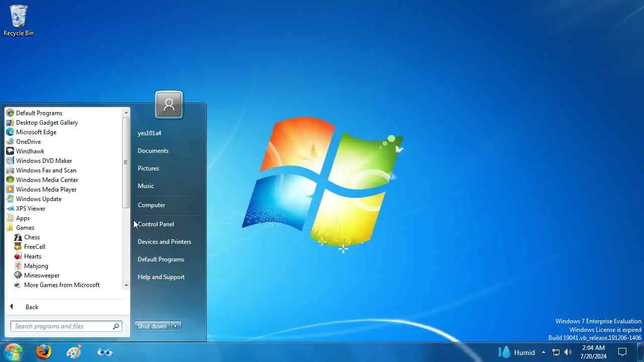Open Control Panel

[x=156, y=224]
